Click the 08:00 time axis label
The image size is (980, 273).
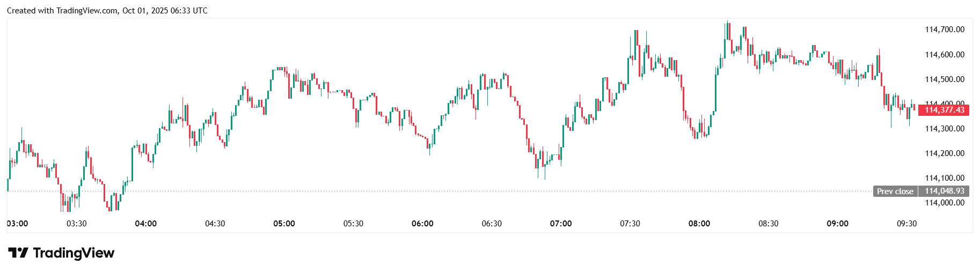click(699, 224)
